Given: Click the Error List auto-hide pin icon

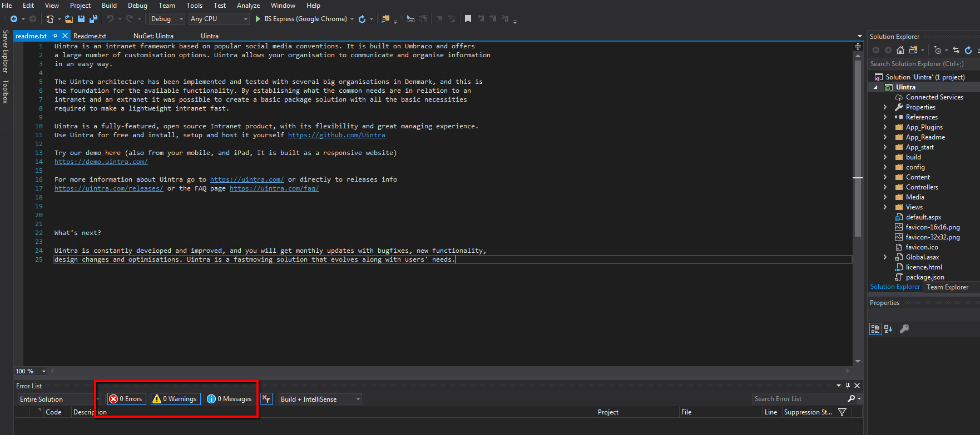Looking at the screenshot, I should pos(848,386).
